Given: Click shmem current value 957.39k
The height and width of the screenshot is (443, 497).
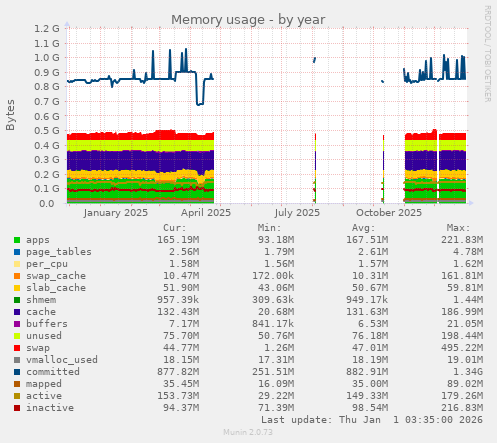Looking at the screenshot, I should click(x=178, y=300).
